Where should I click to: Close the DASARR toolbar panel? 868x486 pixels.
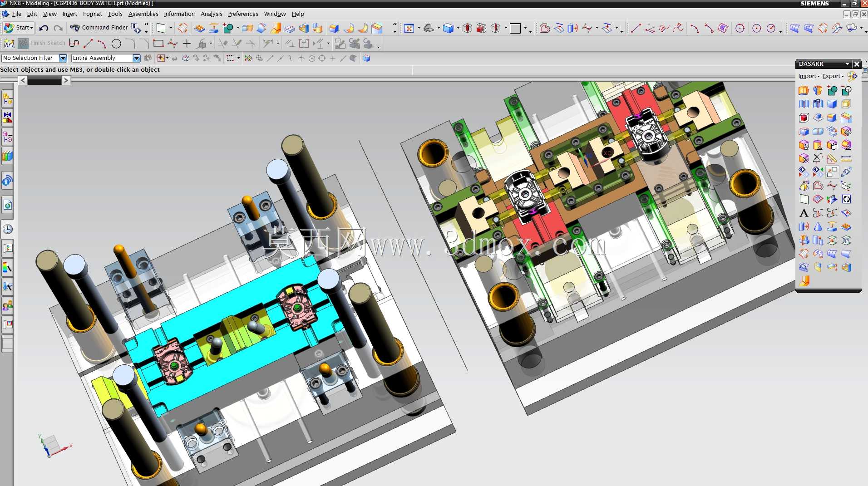click(857, 64)
